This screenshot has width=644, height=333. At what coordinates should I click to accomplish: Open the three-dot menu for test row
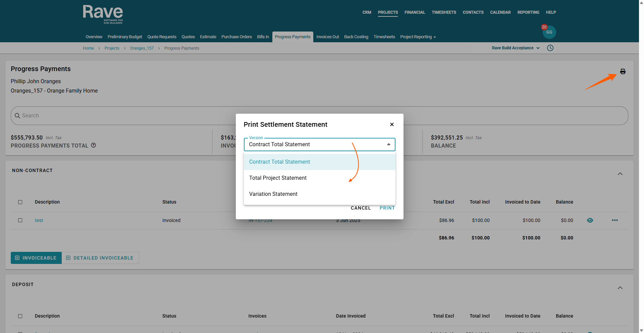614,220
